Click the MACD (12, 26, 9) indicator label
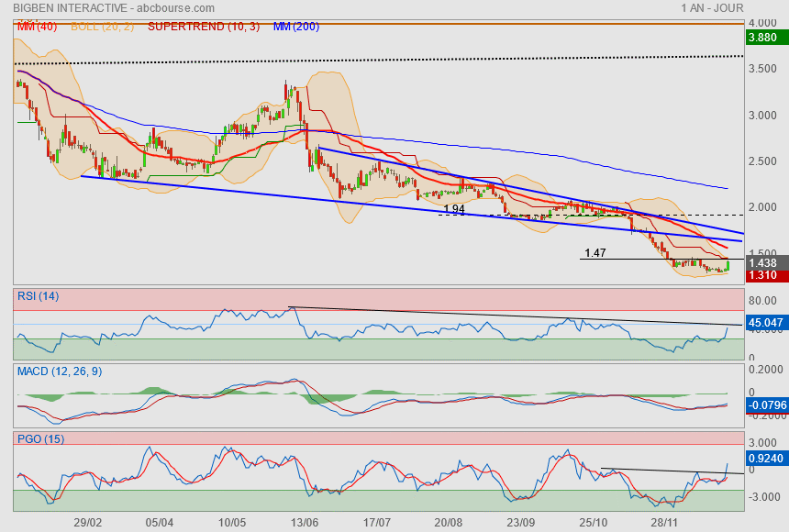789x532 pixels. (60, 371)
